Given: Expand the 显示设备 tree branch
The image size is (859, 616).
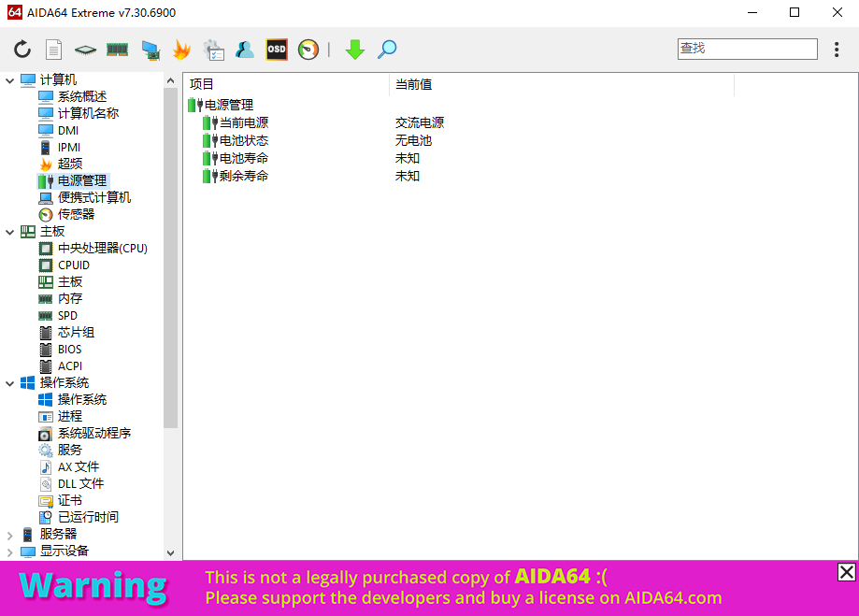Looking at the screenshot, I should pos(10,551).
